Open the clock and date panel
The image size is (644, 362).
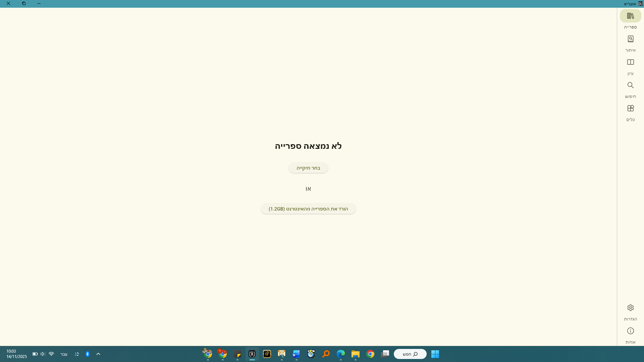pos(16,354)
